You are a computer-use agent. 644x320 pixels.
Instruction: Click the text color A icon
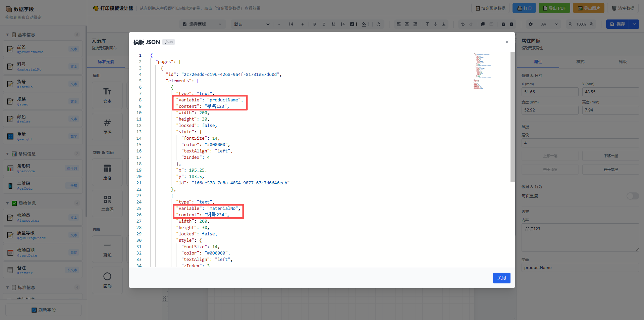(x=352, y=24)
